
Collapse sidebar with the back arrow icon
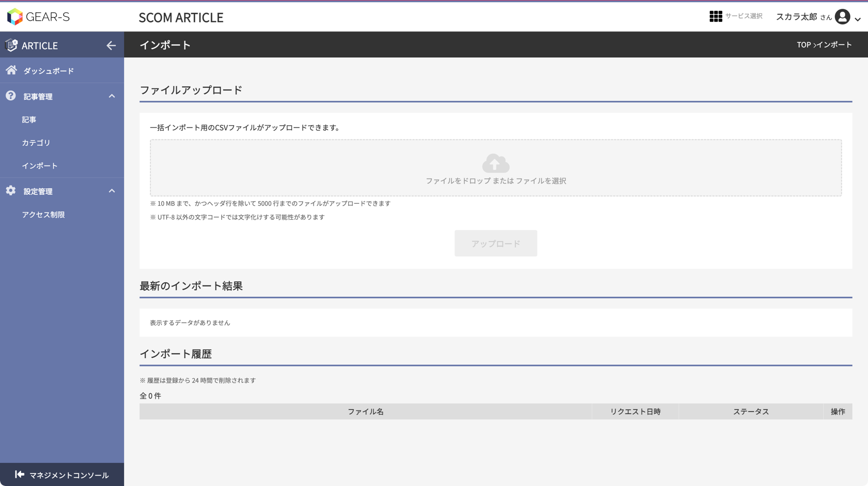pyautogui.click(x=111, y=45)
